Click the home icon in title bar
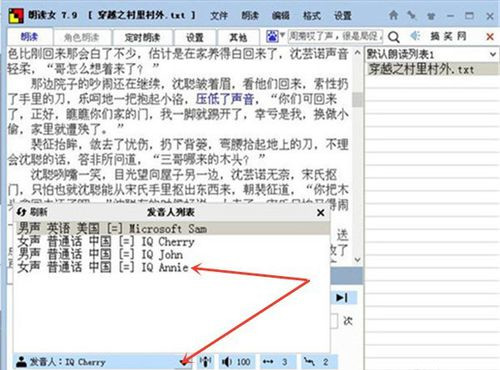This screenshot has height=370, width=500. (394, 15)
